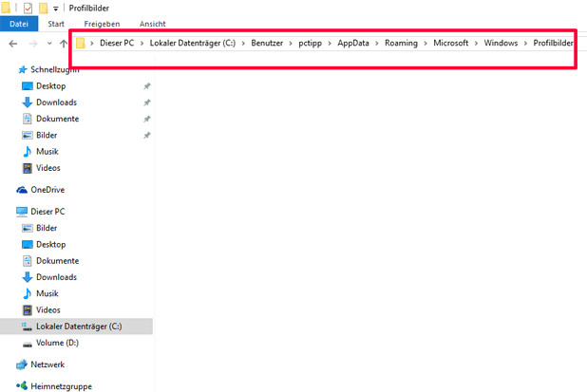Click the pin icon beside Bilder
The height and width of the screenshot is (392, 587).
[146, 136]
